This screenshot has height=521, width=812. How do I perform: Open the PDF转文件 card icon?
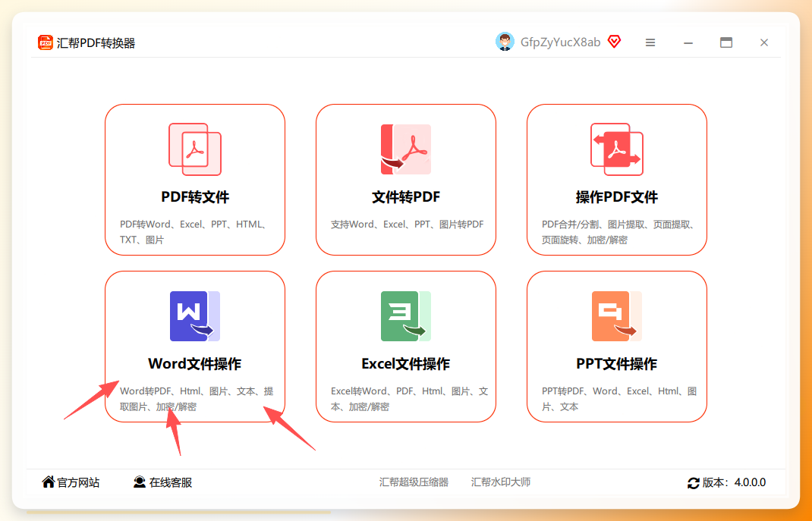coord(195,149)
